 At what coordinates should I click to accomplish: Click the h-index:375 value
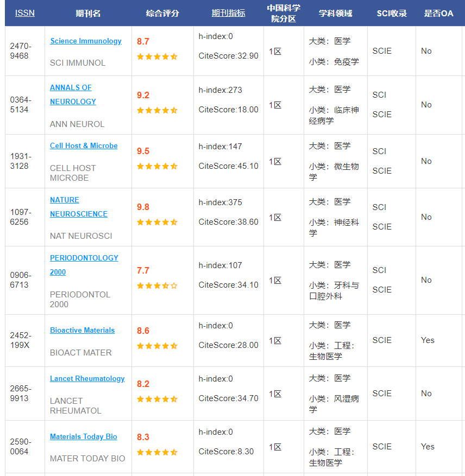pyautogui.click(x=221, y=202)
